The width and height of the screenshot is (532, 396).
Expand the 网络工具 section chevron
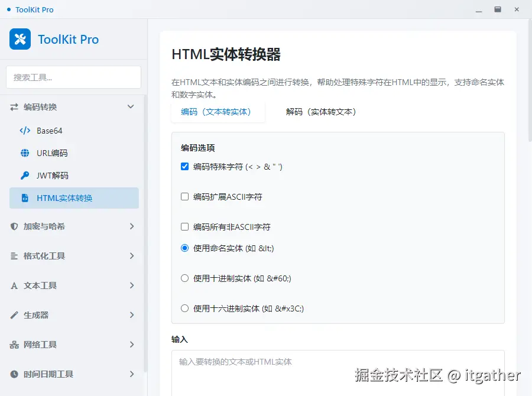[x=132, y=345]
